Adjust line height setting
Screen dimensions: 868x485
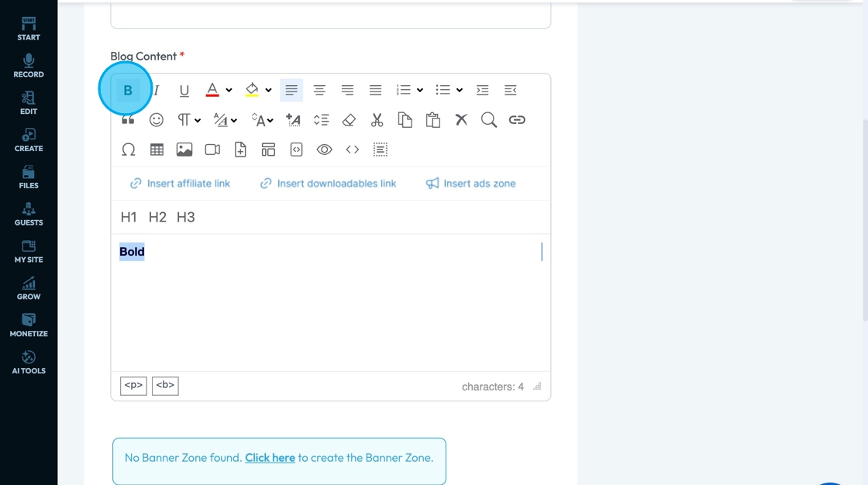tap(321, 120)
